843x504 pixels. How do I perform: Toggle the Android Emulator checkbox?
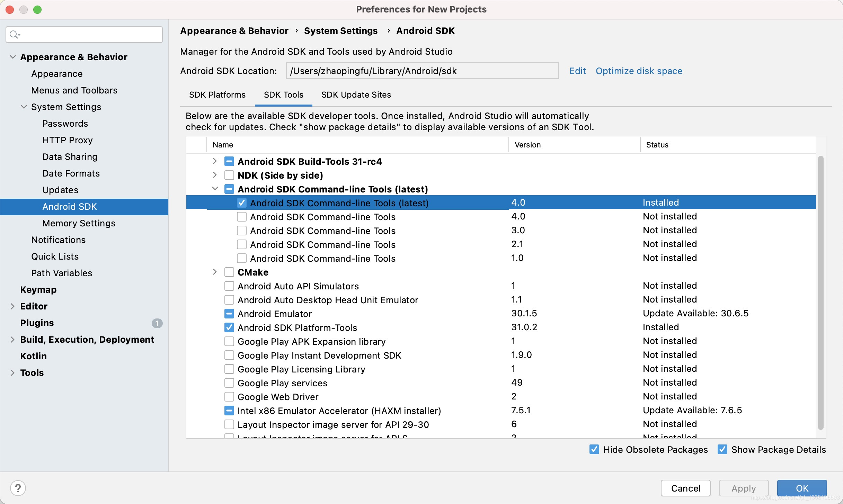[229, 314]
